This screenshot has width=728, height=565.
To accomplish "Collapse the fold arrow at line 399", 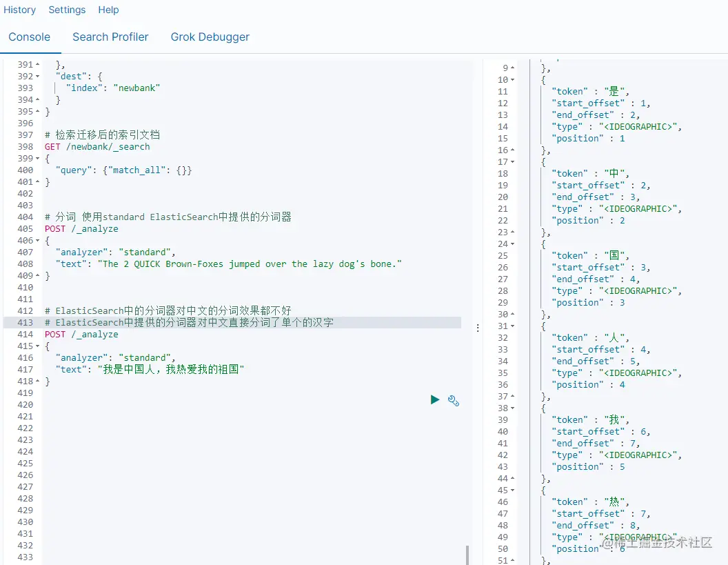I will coord(38,159).
